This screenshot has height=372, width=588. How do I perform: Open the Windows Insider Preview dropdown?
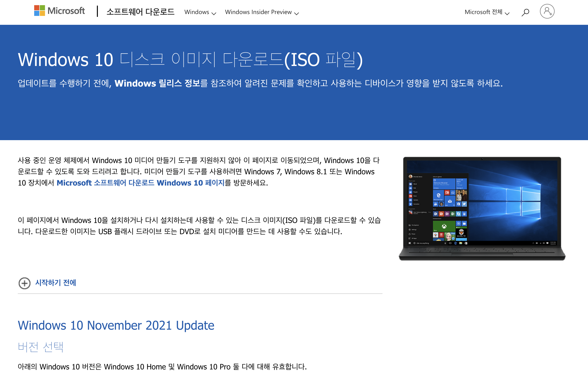[262, 12]
